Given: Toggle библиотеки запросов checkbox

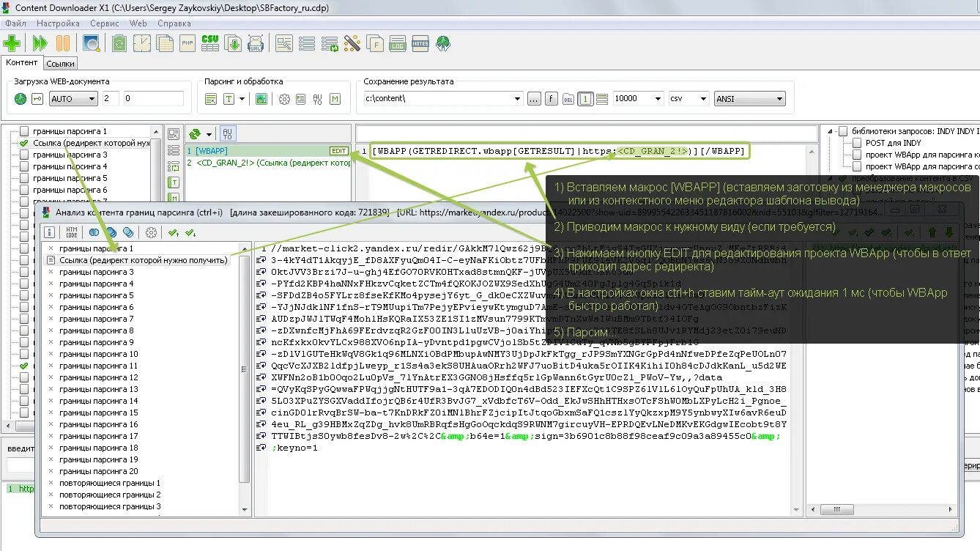Looking at the screenshot, I should click(x=843, y=131).
